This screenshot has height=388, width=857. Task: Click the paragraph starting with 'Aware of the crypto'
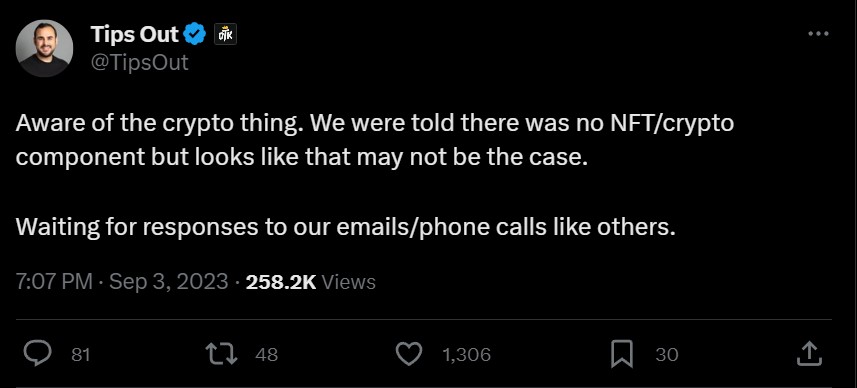[x=374, y=140]
